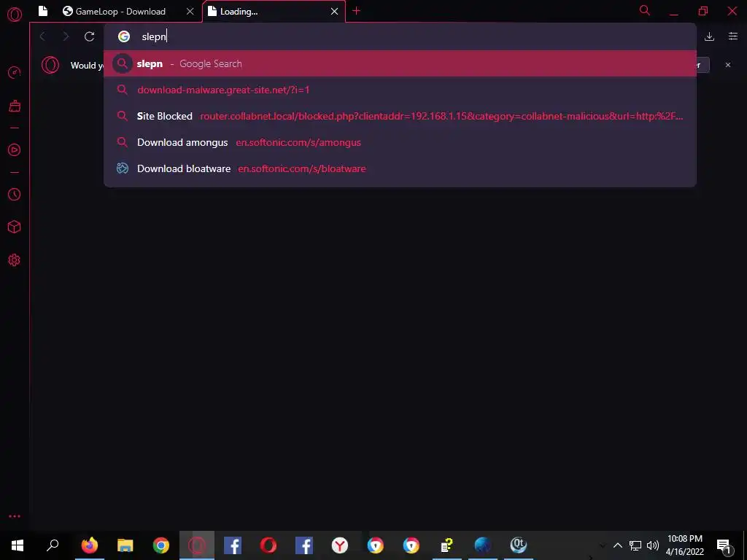Open the Easy Setup sliders icon
This screenshot has height=560, width=747.
point(733,36)
